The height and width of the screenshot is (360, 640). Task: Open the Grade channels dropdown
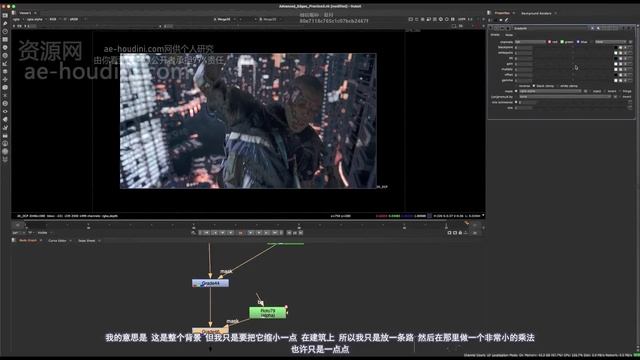coord(530,42)
